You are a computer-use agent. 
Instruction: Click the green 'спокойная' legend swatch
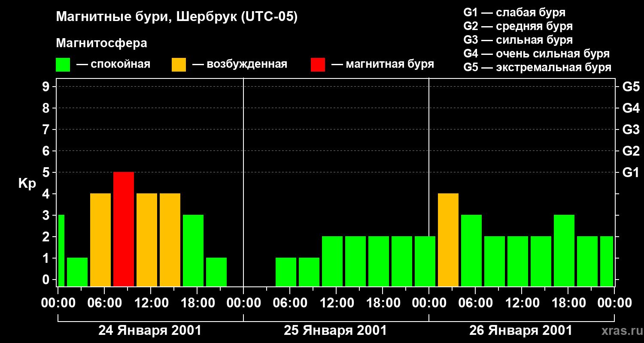click(63, 65)
